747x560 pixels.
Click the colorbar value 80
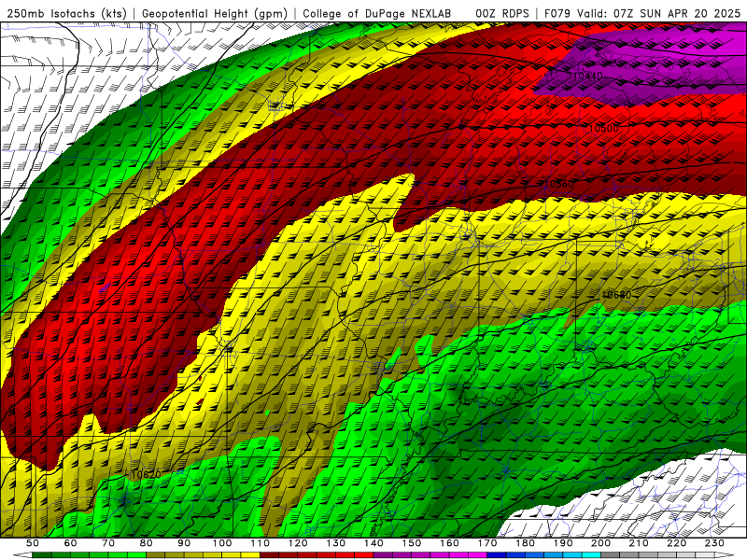pyautogui.click(x=146, y=543)
